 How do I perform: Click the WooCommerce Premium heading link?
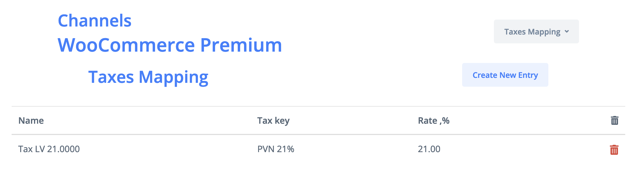coord(169,45)
